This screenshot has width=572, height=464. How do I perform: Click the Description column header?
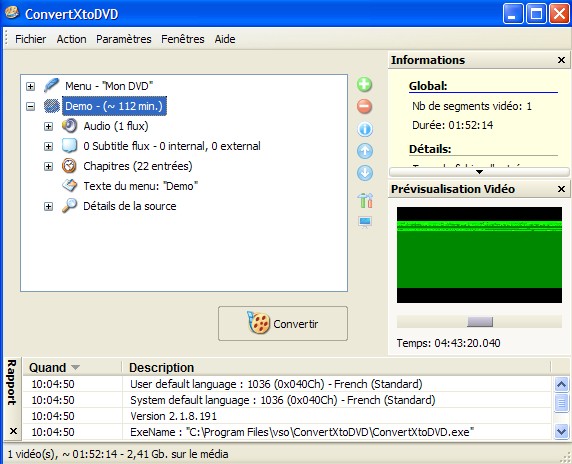click(x=336, y=367)
